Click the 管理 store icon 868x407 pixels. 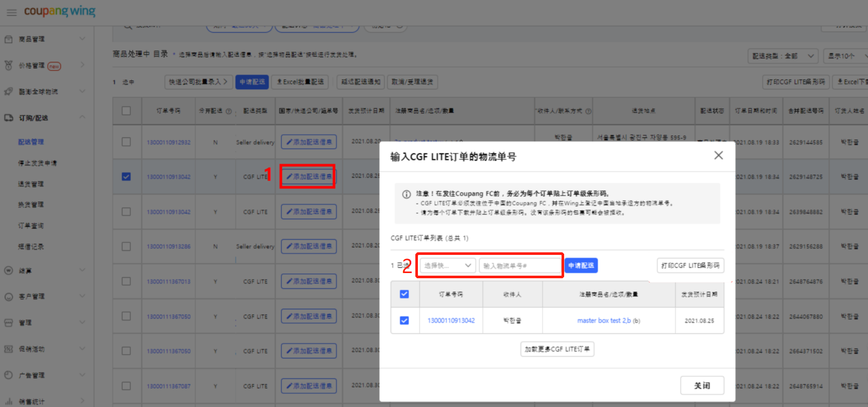tap(8, 322)
